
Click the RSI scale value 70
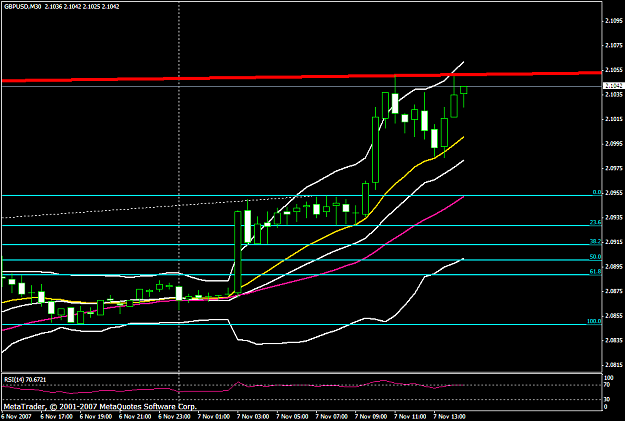607,385
